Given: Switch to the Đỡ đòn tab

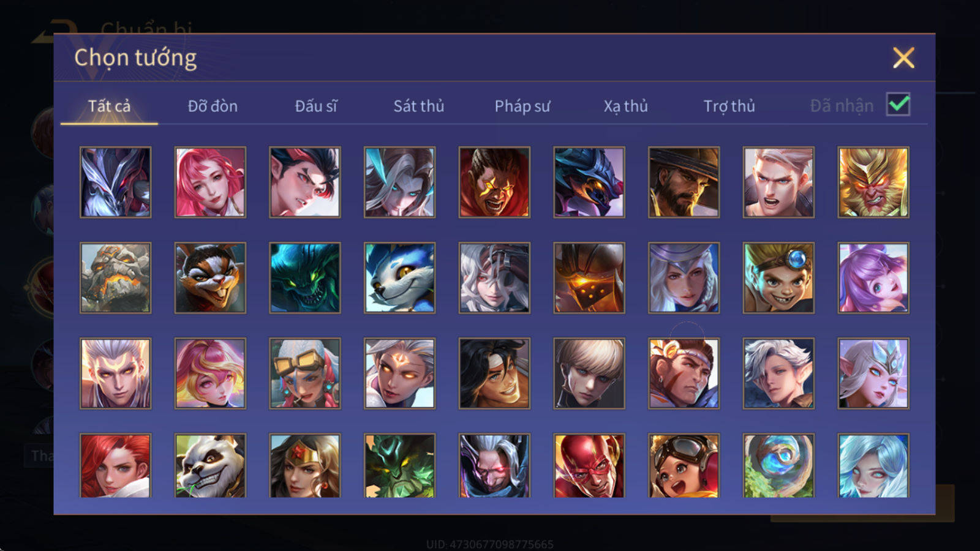Looking at the screenshot, I should pyautogui.click(x=213, y=106).
